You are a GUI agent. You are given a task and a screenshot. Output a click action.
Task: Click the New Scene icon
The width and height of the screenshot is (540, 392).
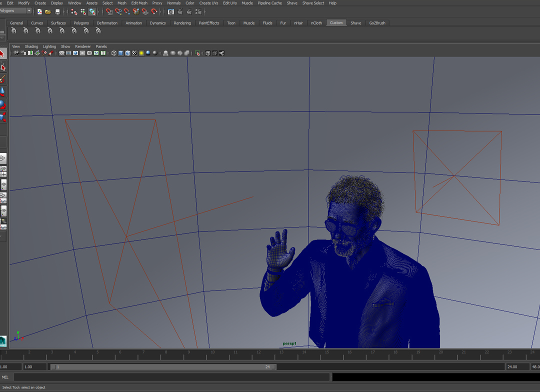click(39, 11)
